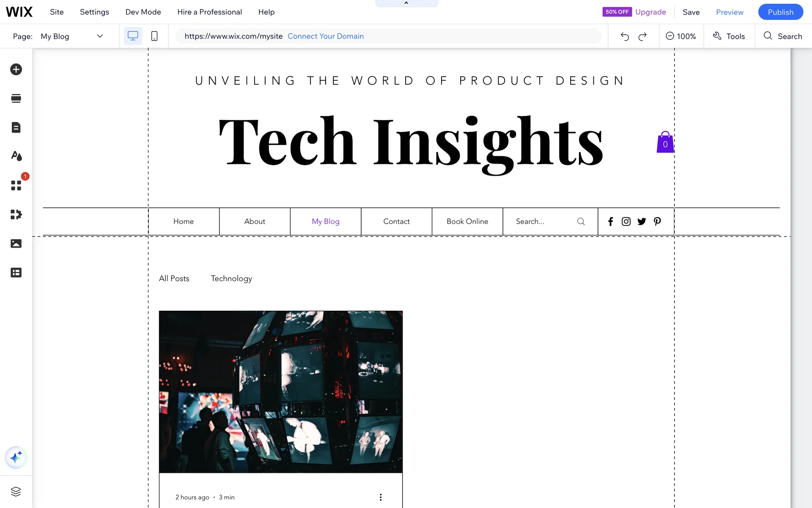Open the Settings menu
The height and width of the screenshot is (508, 812).
[94, 12]
